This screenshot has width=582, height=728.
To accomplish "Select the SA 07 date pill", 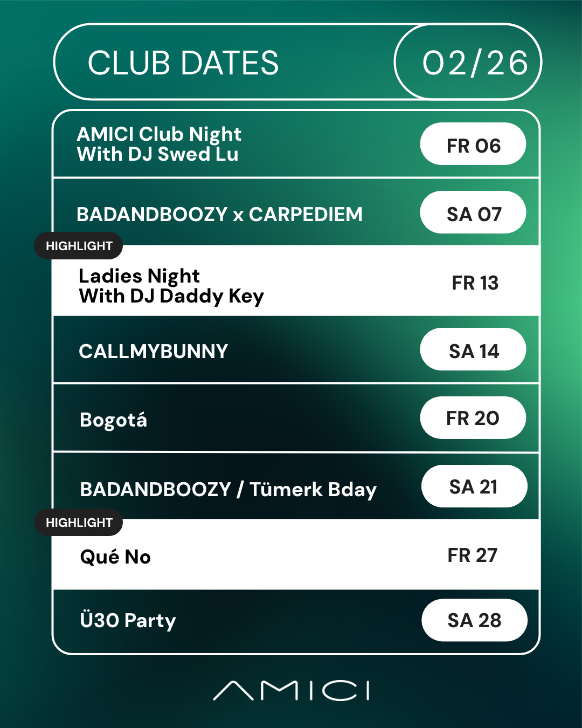I will 473,214.
